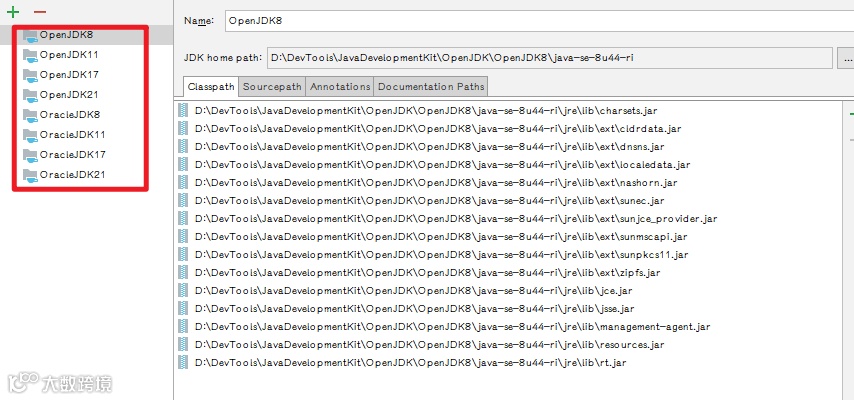Select the jce.jar classpath row
The image size is (854, 400).
point(509,290)
